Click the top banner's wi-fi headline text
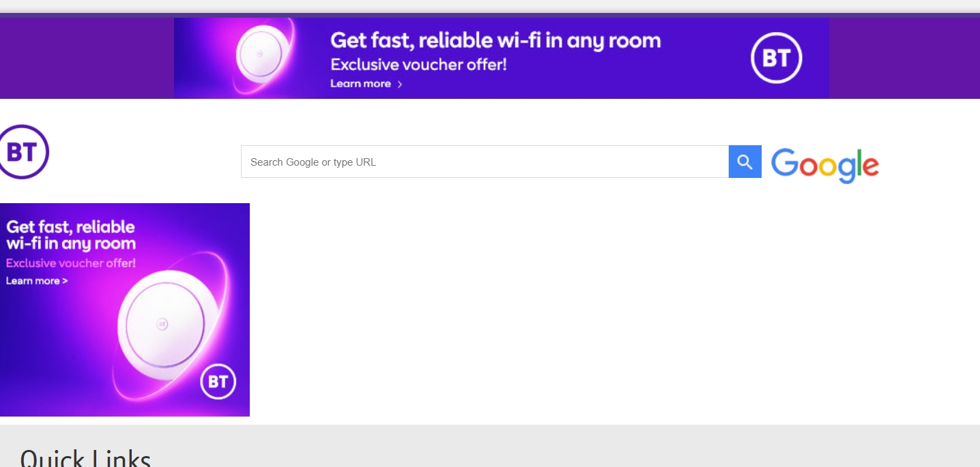Viewport: 980px width, 467px height. coord(495,41)
